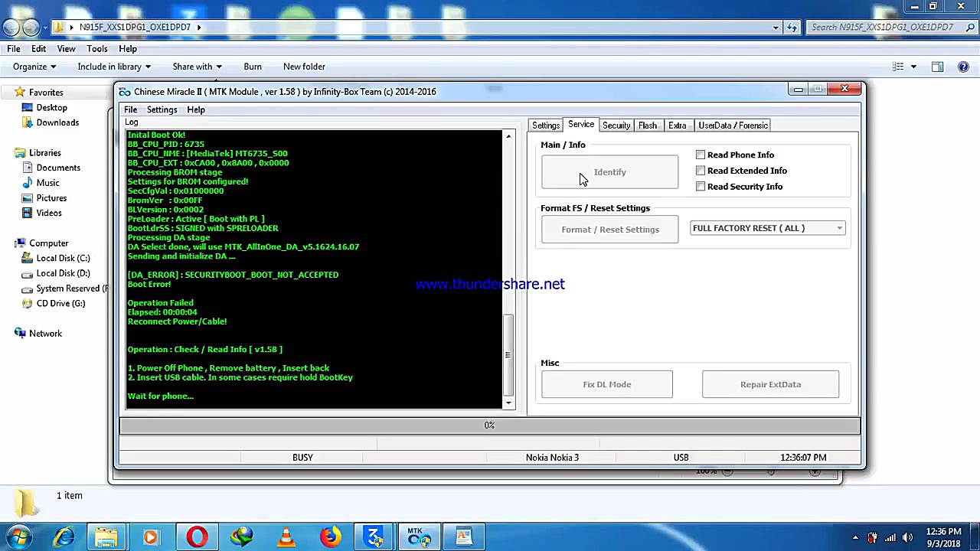Open the FULL FACTORY RESET dropdown
The image size is (980, 551).
pyautogui.click(x=768, y=228)
